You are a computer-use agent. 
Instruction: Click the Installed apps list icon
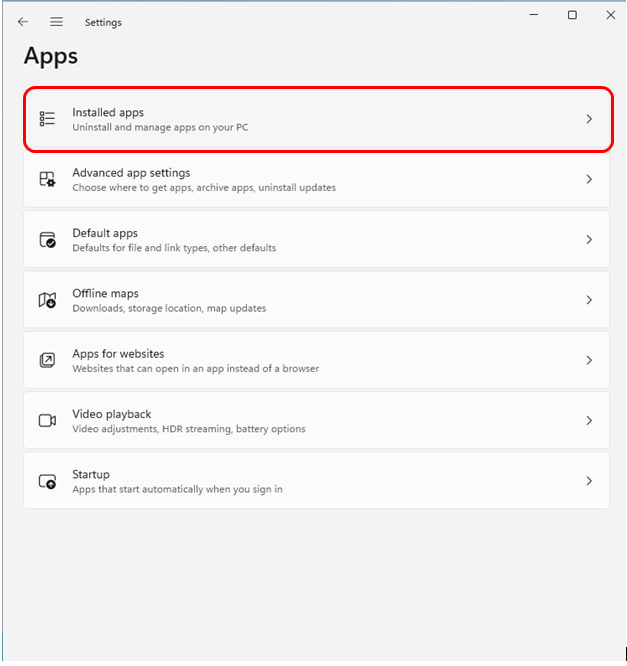[x=47, y=119]
